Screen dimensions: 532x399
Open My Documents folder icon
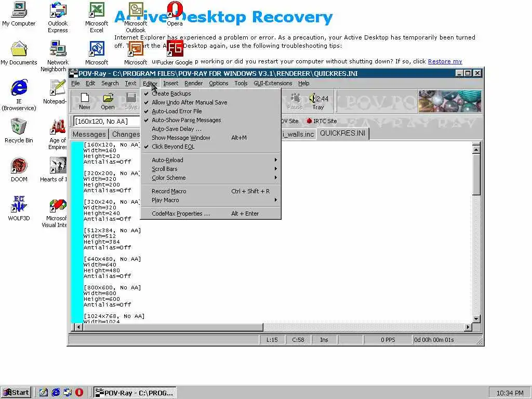tap(19, 54)
